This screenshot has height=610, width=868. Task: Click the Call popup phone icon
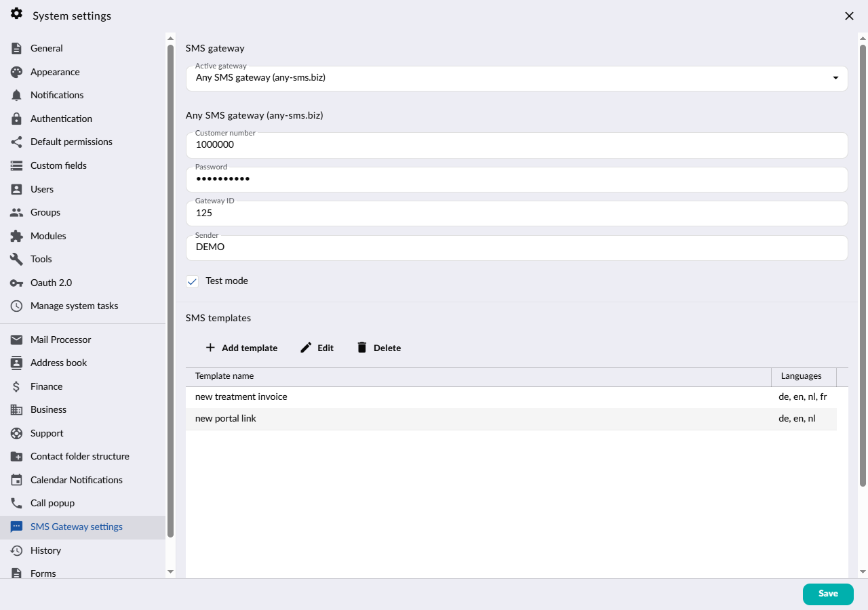[x=16, y=504]
